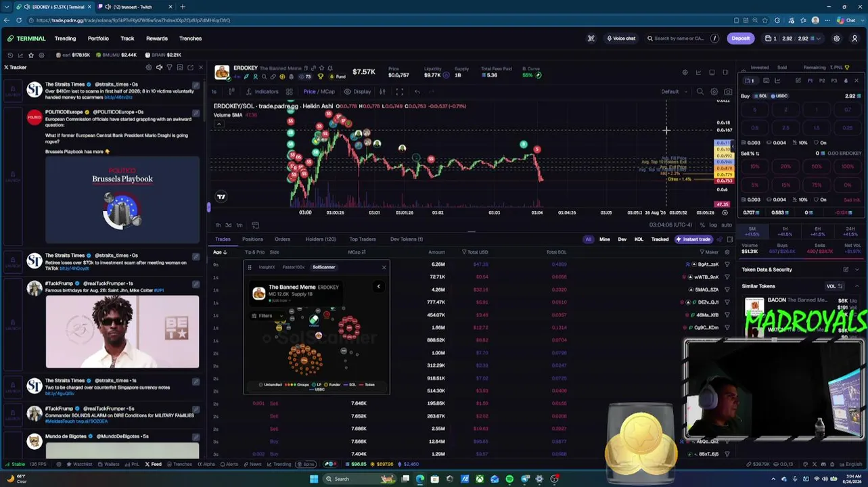Click the TradingView logo on the chart

[221, 197]
